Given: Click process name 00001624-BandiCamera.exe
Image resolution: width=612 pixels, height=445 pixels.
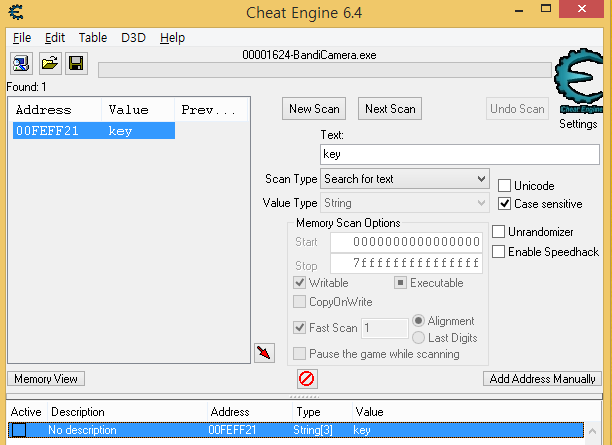Looking at the screenshot, I should point(310,55).
